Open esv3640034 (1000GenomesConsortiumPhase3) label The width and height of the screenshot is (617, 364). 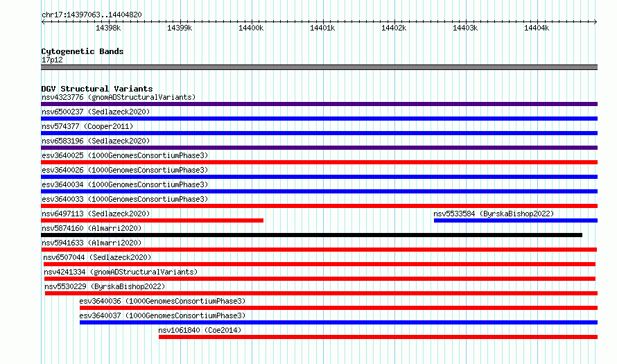[x=125, y=184]
